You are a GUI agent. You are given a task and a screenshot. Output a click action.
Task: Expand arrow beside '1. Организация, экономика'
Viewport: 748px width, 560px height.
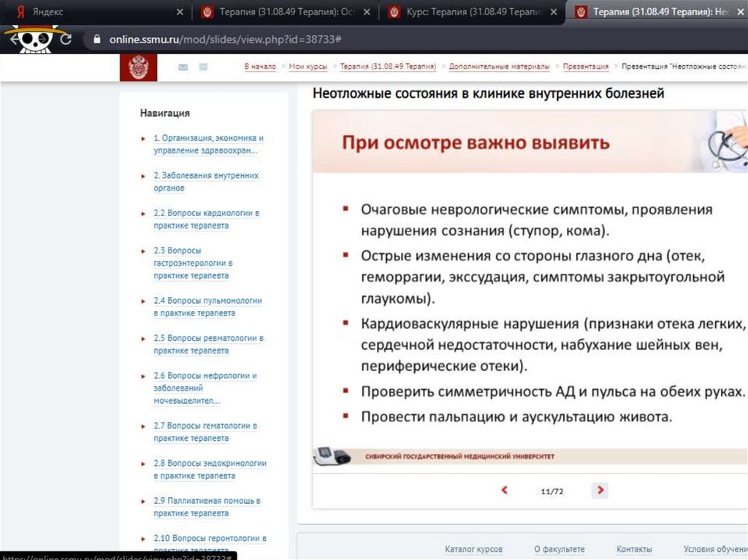click(143, 139)
